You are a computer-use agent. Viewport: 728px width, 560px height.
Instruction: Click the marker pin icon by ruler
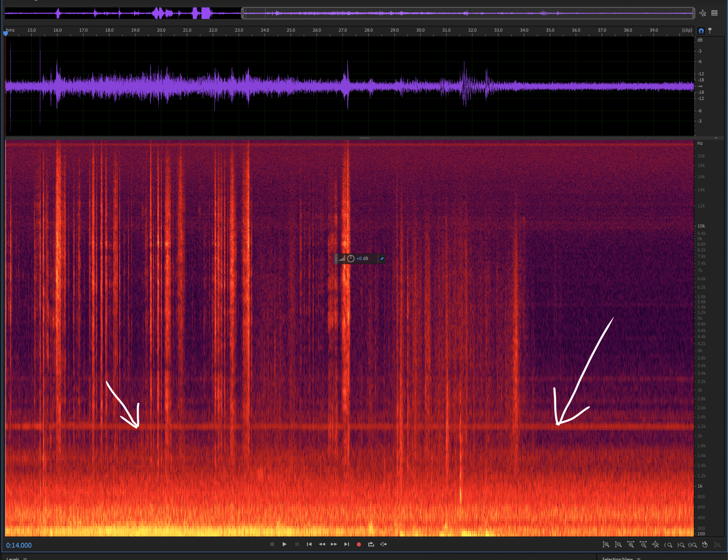point(710,31)
